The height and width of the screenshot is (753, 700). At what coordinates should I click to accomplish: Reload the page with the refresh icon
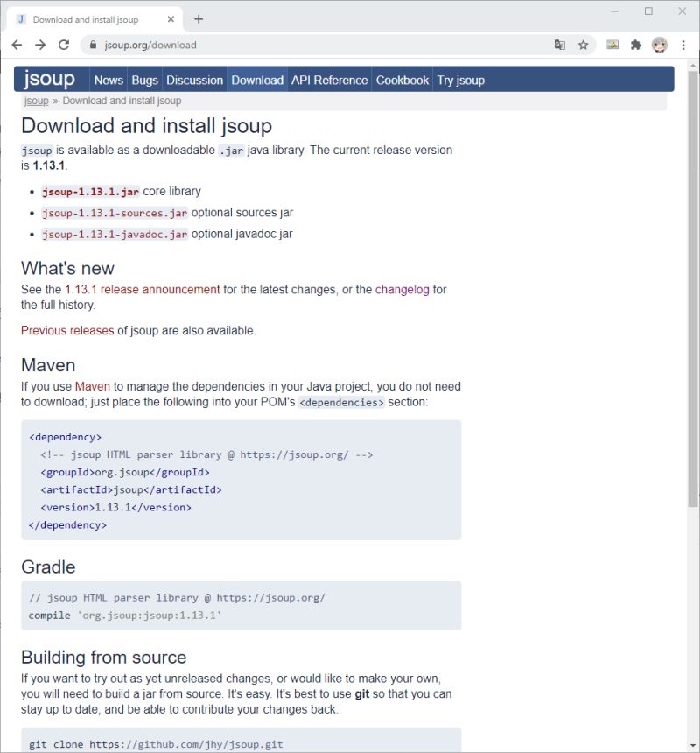[x=63, y=44]
